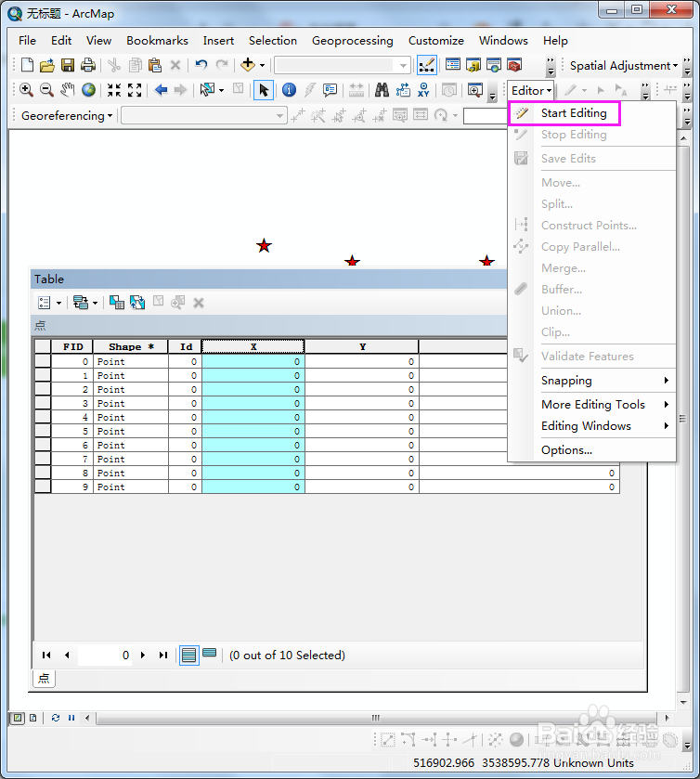700x779 pixels.
Task: Click the Fixed Zoom Out icon
Action: tap(135, 90)
